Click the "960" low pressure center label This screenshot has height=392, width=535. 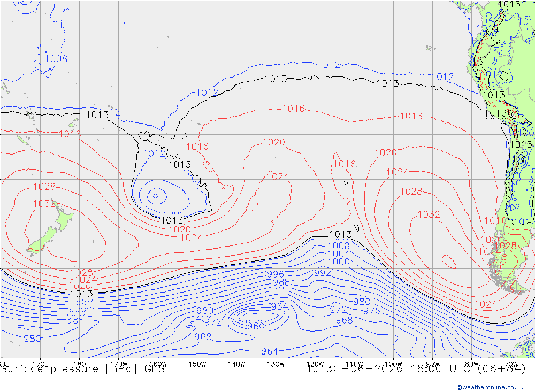tap(256, 326)
